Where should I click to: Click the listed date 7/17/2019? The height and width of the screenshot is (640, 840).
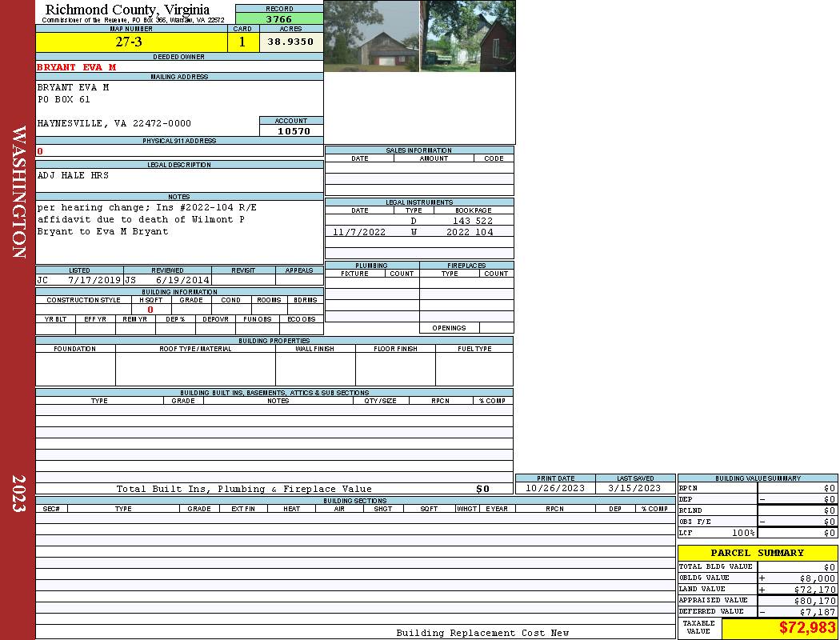tap(94, 281)
